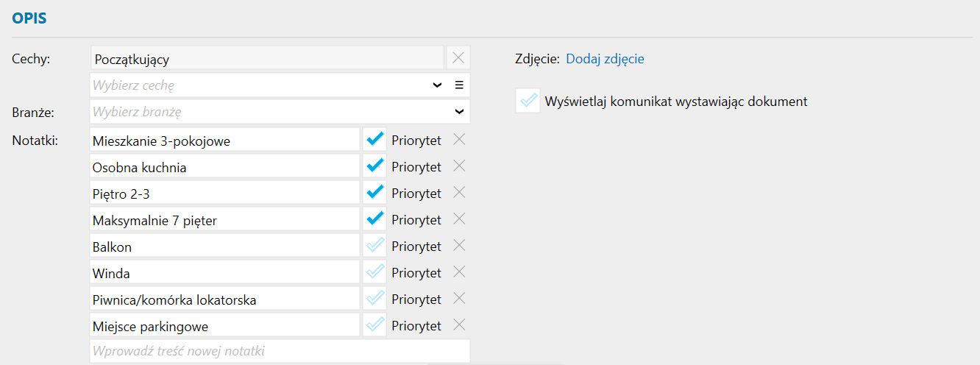Image resolution: width=980 pixels, height=365 pixels.
Task: Delete the Piętro 2-3 note
Action: [x=459, y=192]
